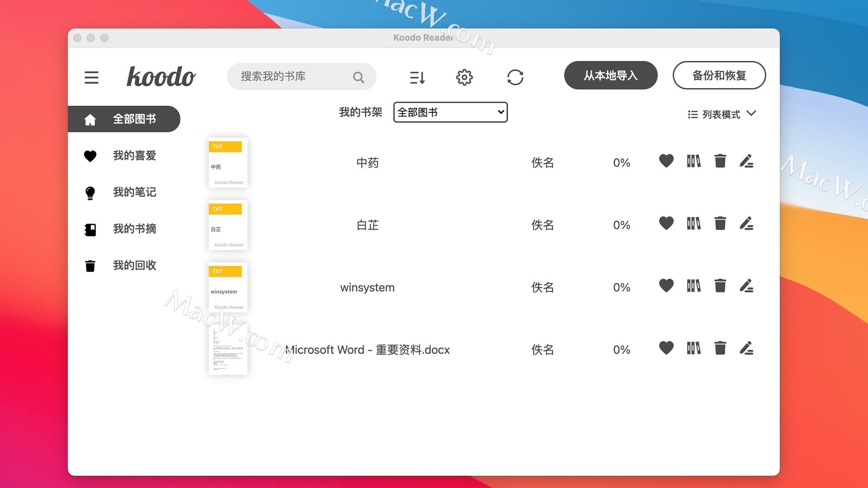
Task: Open the sort order icon
Action: [x=417, y=77]
